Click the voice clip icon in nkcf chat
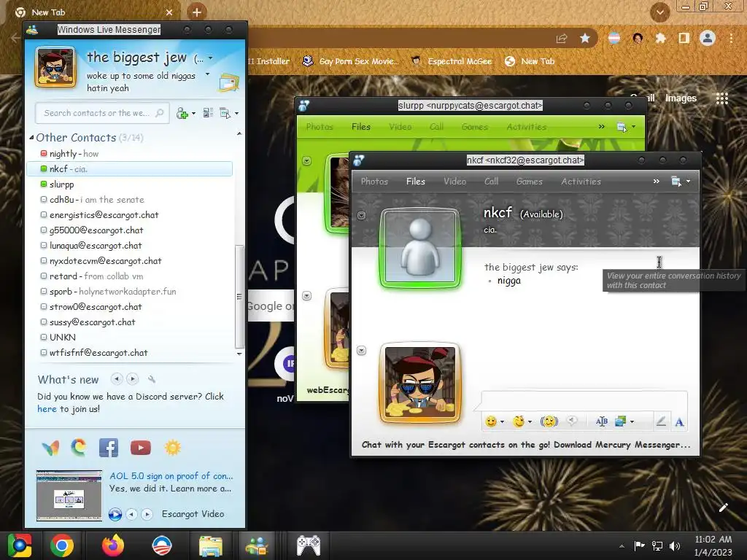 [x=572, y=421]
